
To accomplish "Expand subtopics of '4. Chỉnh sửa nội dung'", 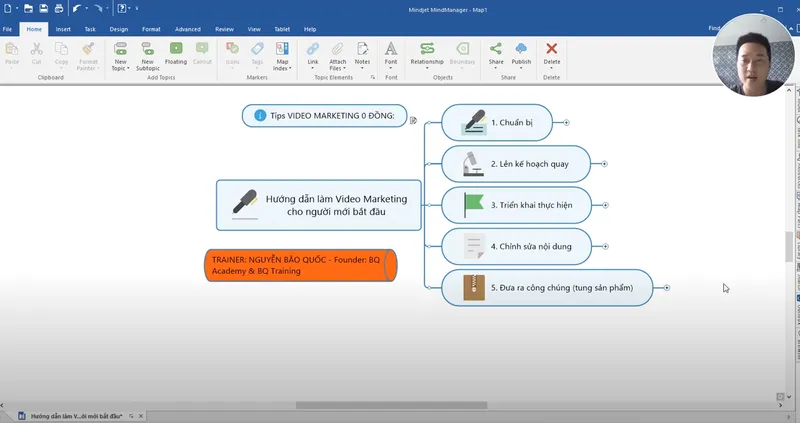I will pos(605,246).
